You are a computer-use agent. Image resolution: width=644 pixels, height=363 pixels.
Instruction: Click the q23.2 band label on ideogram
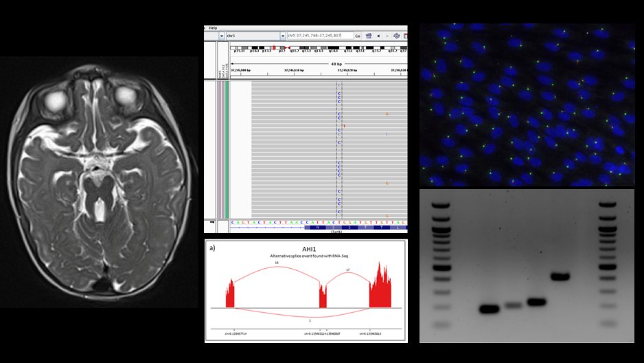click(x=376, y=51)
